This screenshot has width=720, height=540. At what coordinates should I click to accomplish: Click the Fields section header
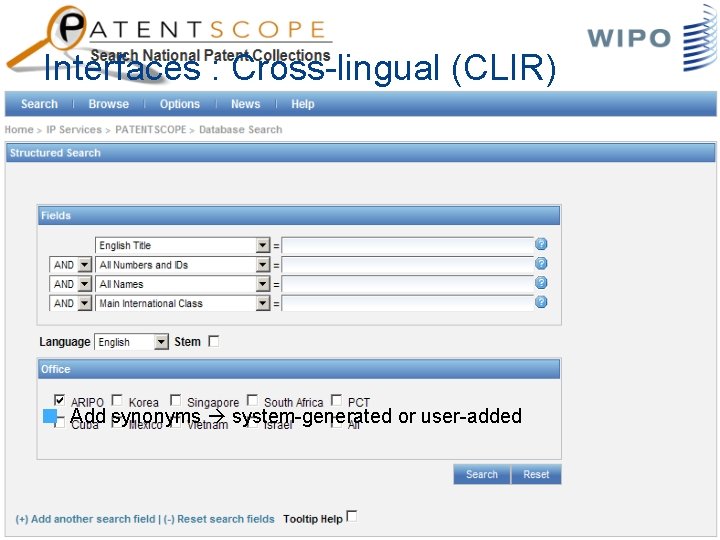coord(299,215)
